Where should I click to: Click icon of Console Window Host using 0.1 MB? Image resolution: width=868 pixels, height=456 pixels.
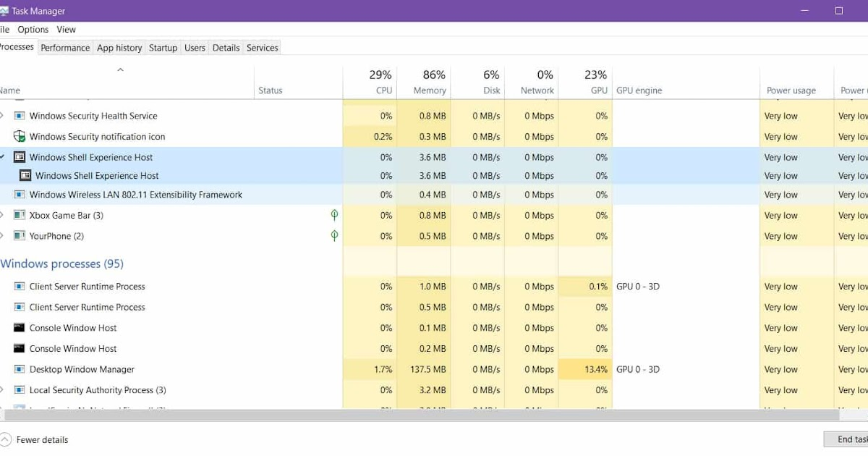pos(20,328)
